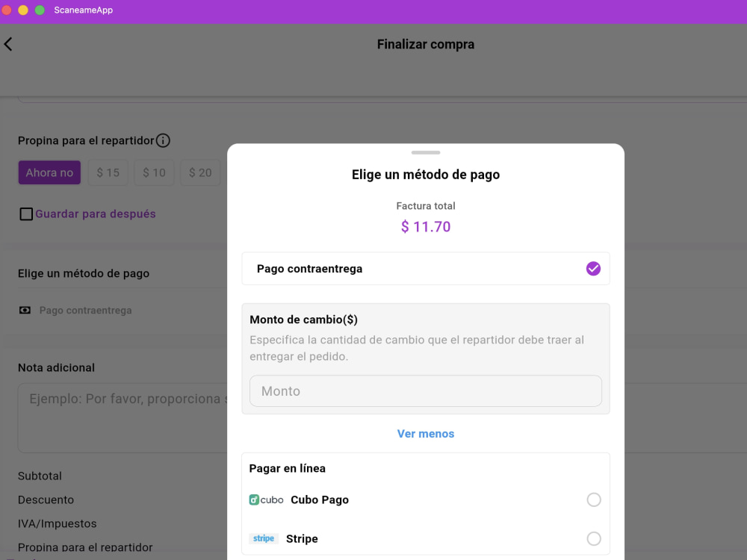Click Pago contraentrega label in sheet
The width and height of the screenshot is (747, 560).
tap(310, 269)
